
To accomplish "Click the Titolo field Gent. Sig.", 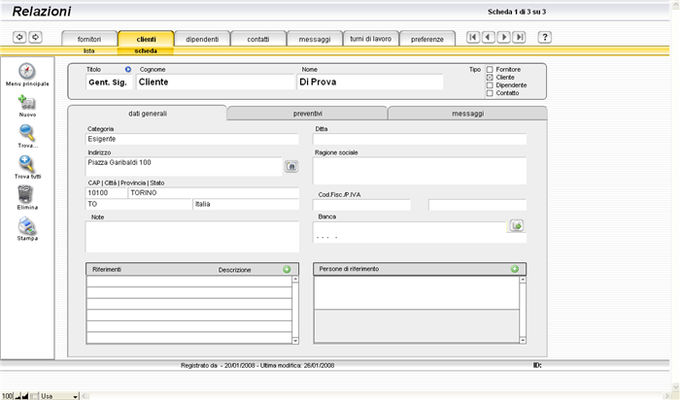I will pyautogui.click(x=109, y=82).
